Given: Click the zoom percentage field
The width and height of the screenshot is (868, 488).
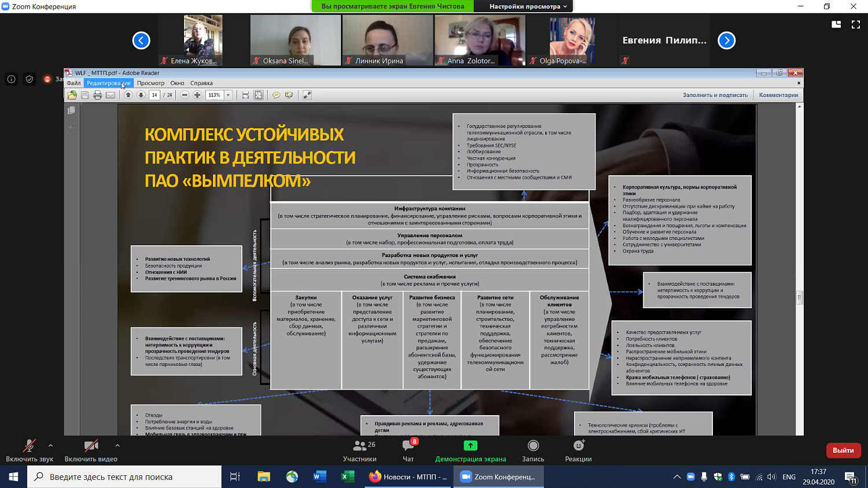Looking at the screenshot, I should pos(215,95).
